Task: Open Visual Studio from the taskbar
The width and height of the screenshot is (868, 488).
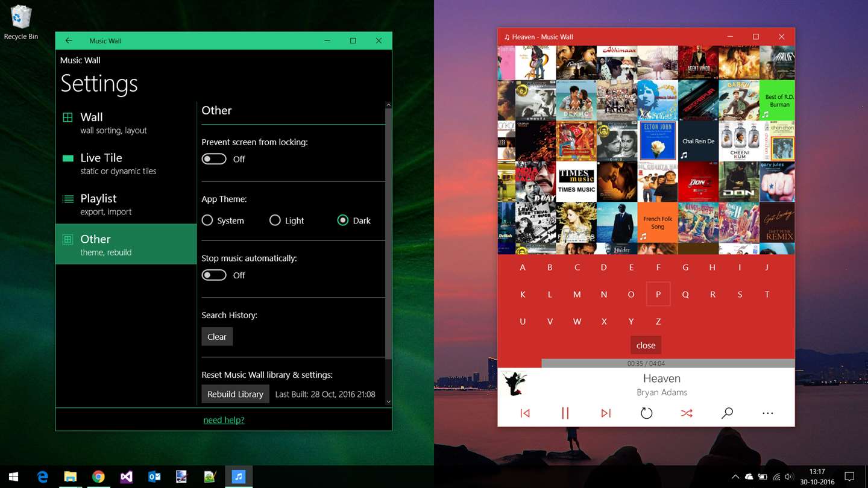Action: pos(126,477)
